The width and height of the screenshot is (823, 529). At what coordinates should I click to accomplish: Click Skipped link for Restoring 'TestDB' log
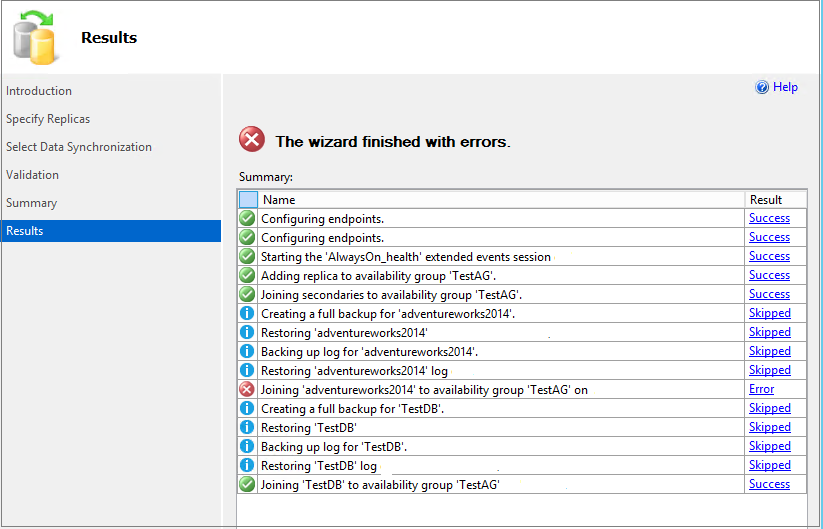point(769,465)
